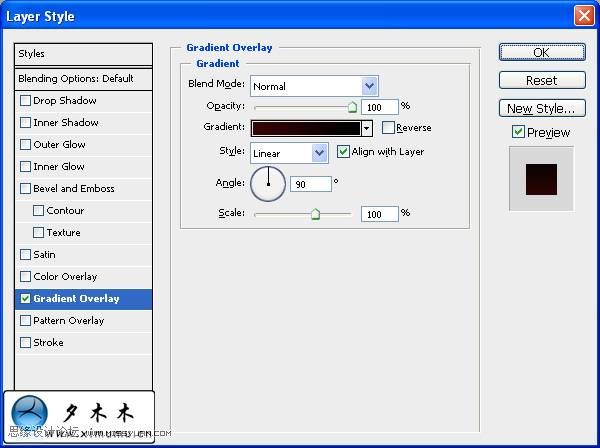Expand the gradient picker arrow
The height and width of the screenshot is (448, 600).
click(367, 128)
